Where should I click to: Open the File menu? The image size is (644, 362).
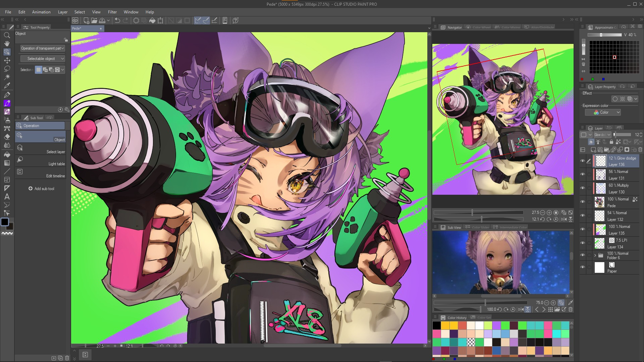click(8, 12)
